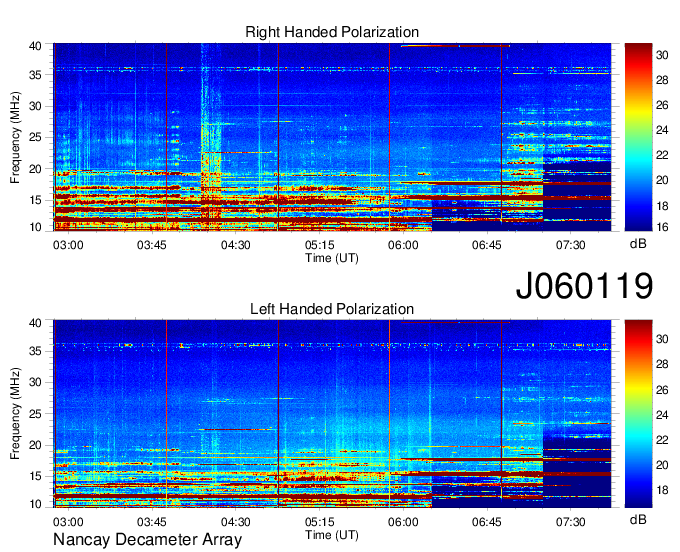Image resolution: width=680 pixels, height=552 pixels.
Task: Click 03:45 time tick on Left Handed plot
Action: pos(152,522)
